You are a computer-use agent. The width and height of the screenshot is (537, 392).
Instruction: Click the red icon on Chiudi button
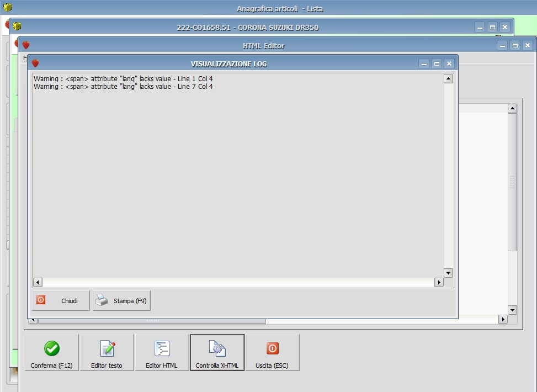coord(41,300)
